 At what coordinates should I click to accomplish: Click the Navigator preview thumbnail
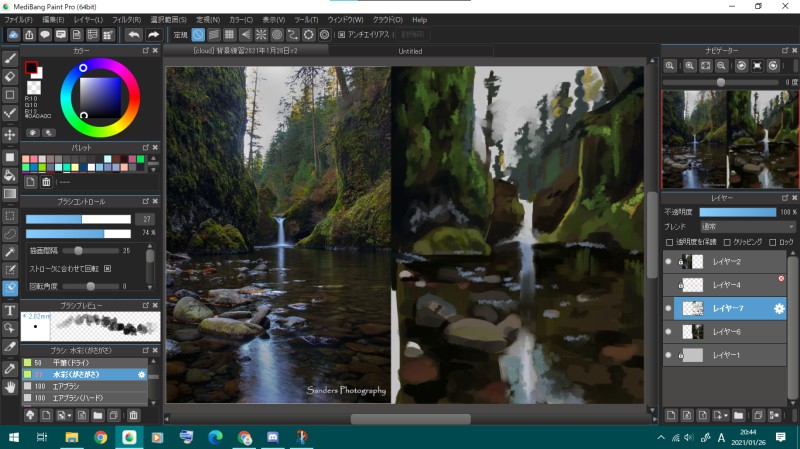pos(730,139)
